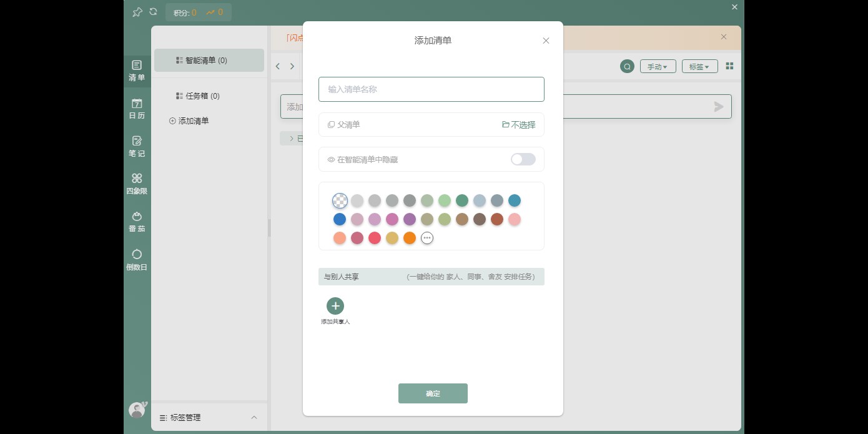Click the add sharer plus icon

335,306
